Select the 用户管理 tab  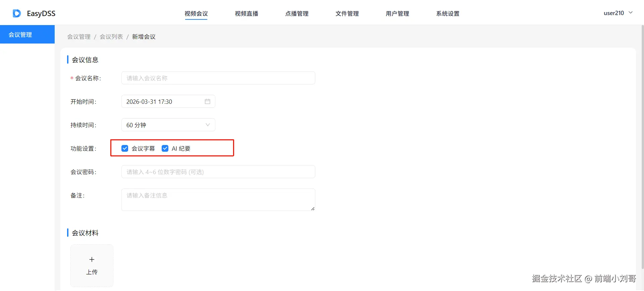397,14
